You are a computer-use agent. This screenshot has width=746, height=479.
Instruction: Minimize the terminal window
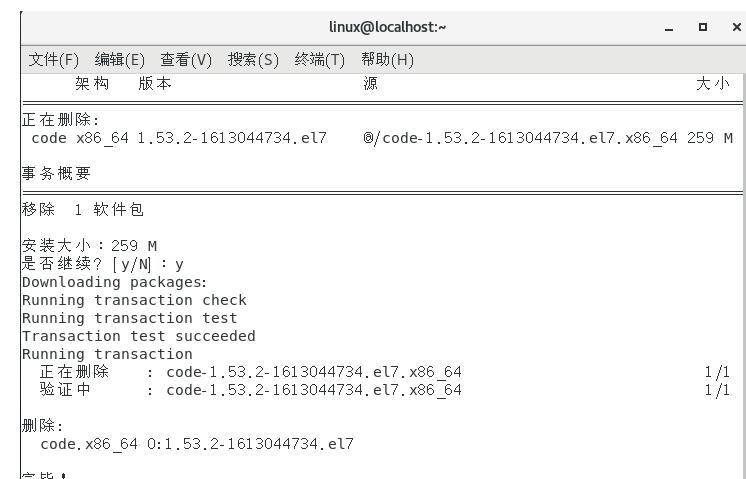click(669, 26)
